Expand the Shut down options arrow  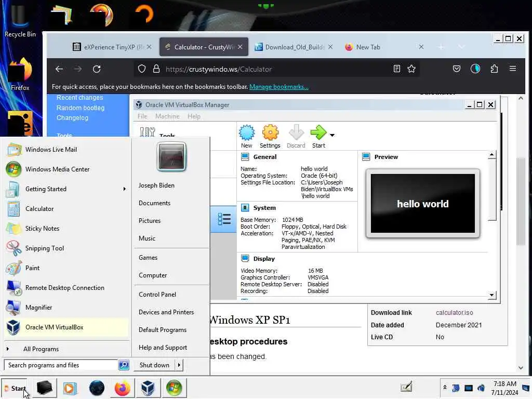179,365
